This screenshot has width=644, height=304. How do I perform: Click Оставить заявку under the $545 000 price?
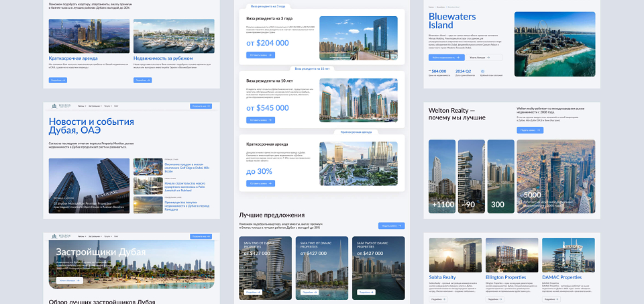point(261,120)
